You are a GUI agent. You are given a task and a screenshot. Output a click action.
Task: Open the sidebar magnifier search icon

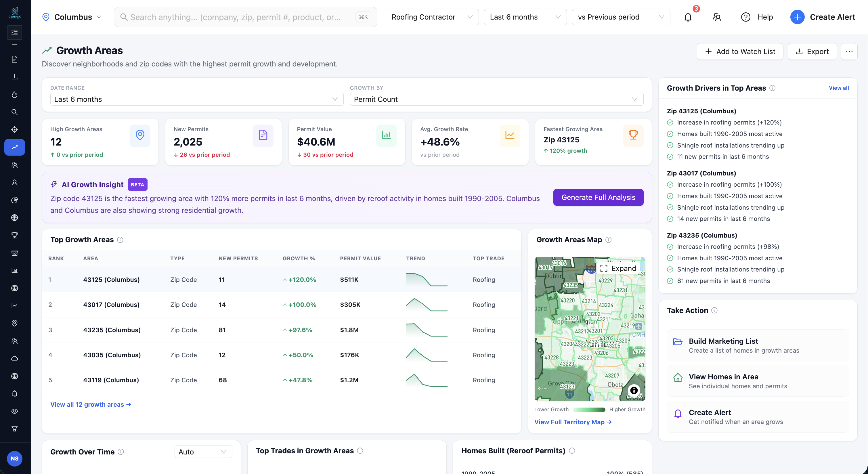pyautogui.click(x=14, y=112)
